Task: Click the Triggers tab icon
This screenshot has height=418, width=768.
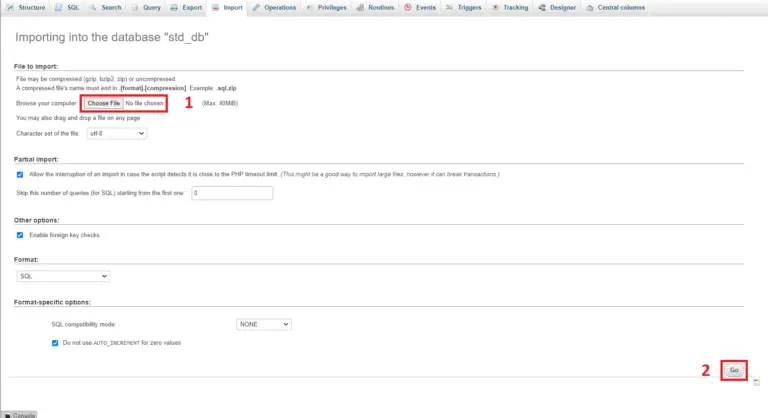Action: [x=453, y=7]
